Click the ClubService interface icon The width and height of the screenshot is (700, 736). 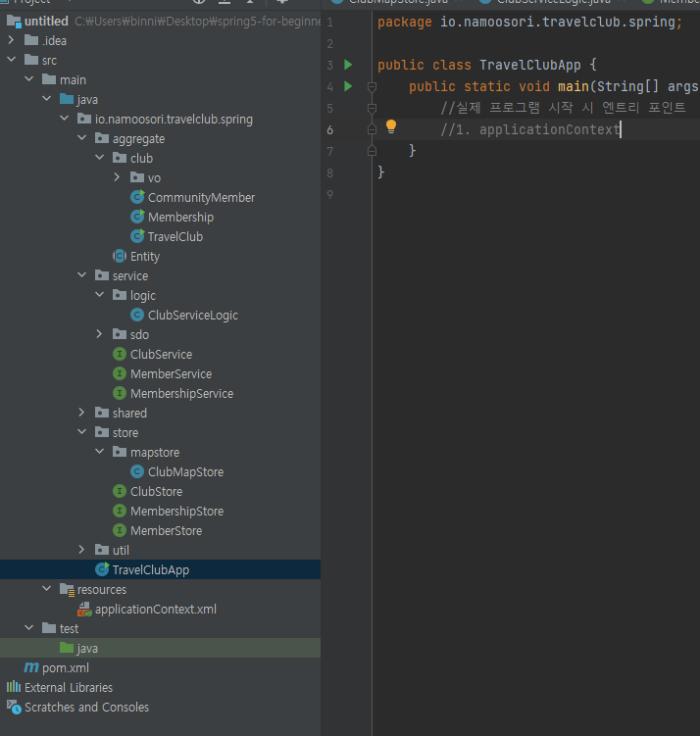(120, 354)
